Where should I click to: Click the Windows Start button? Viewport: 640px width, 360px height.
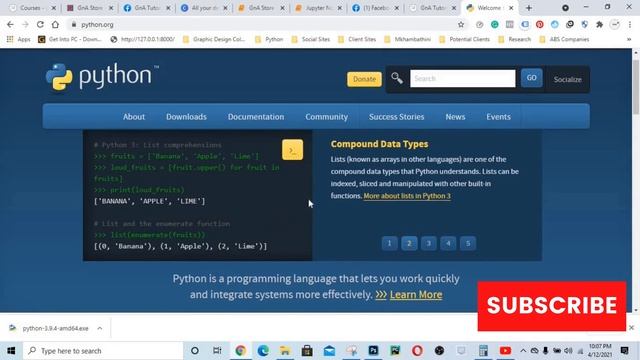(11, 351)
